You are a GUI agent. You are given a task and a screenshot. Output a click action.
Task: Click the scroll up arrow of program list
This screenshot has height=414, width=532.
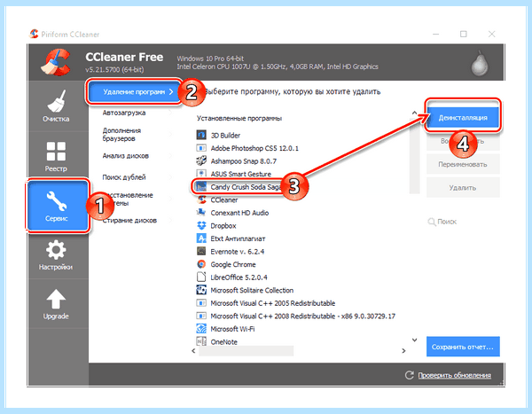click(414, 113)
